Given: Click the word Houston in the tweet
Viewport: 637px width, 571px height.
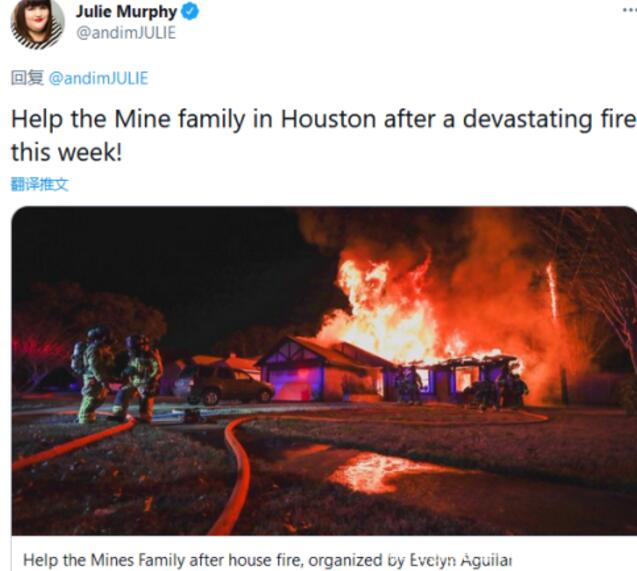Looking at the screenshot, I should click(x=328, y=119).
